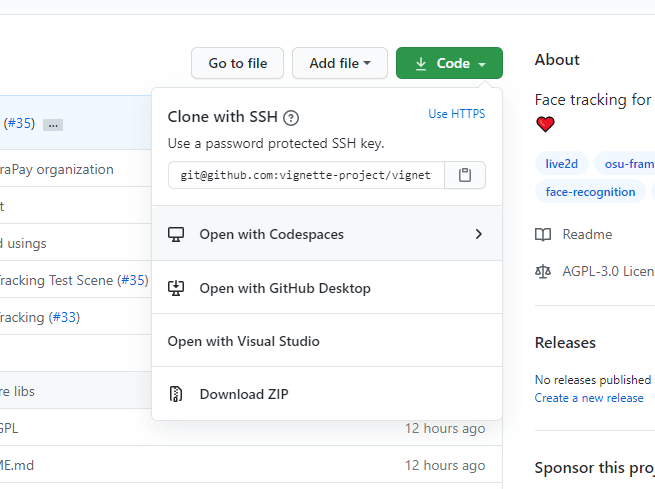Click Create a new release link
This screenshot has height=489, width=655.
point(589,398)
